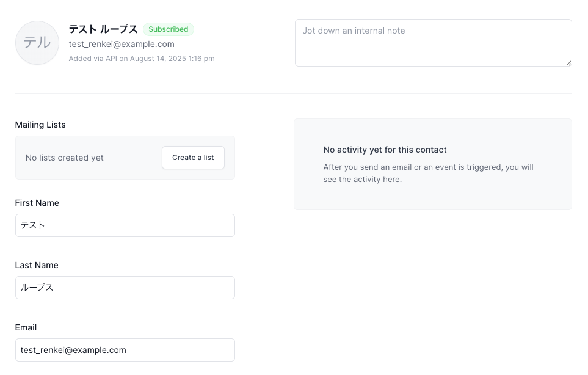Click the Email input with test_renkei@example.com
Screen dimensions: 588x375
(125, 350)
